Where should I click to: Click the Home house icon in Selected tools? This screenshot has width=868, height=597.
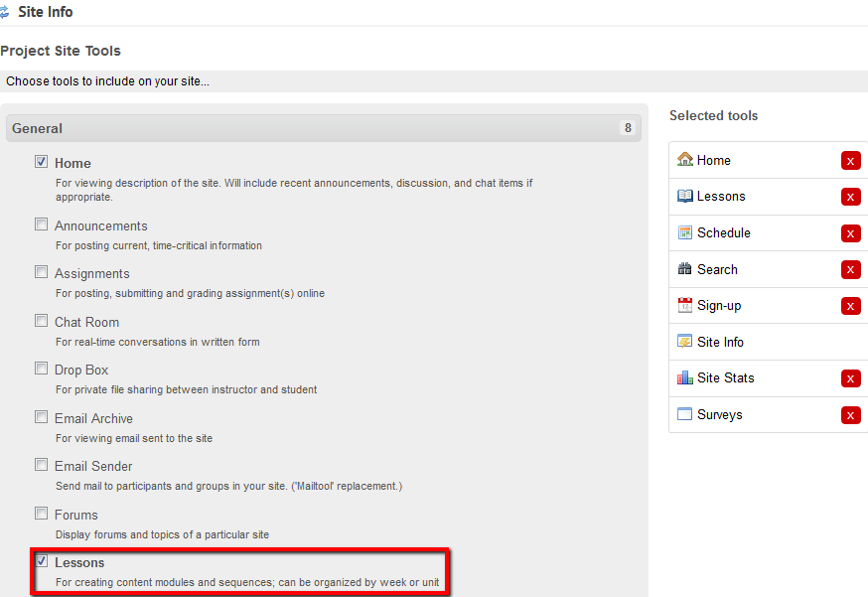684,160
